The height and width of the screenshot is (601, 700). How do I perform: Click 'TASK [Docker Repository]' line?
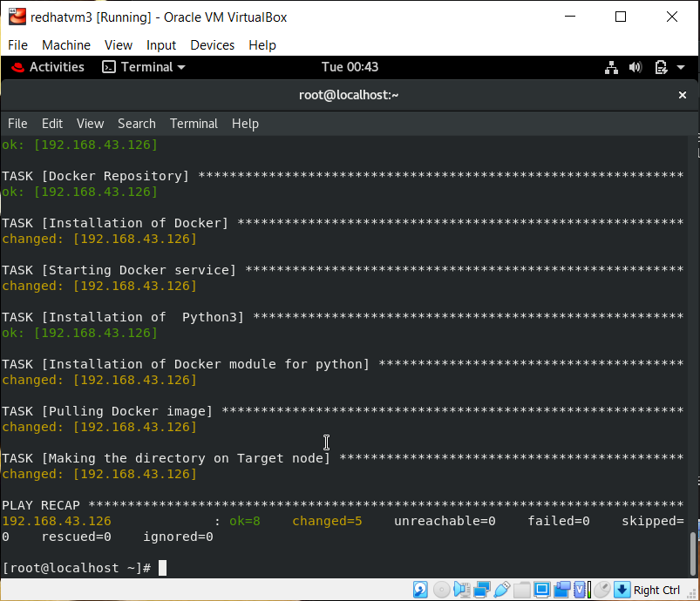coord(343,176)
